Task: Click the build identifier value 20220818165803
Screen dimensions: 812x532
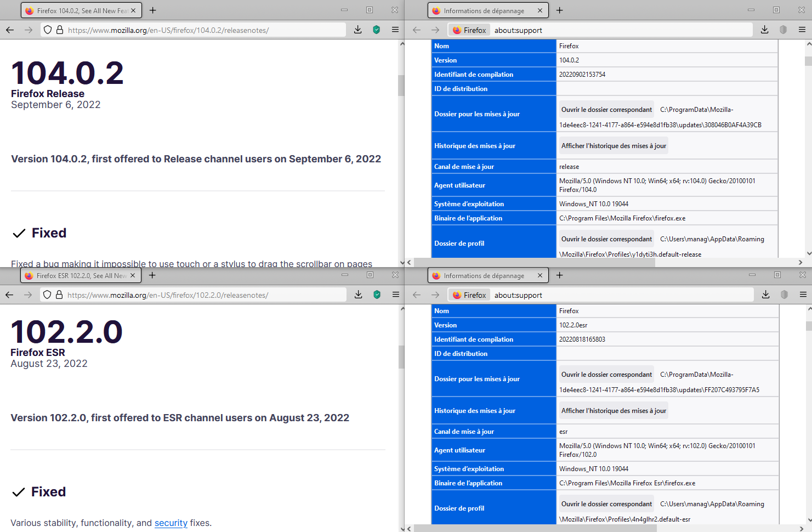Action: pos(582,339)
